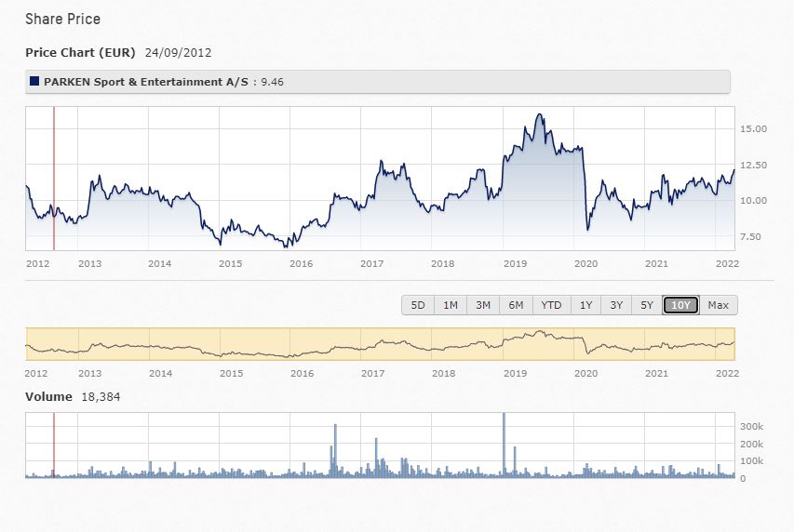The width and height of the screenshot is (794, 532).
Task: Switch to the 5Y view
Action: [647, 305]
